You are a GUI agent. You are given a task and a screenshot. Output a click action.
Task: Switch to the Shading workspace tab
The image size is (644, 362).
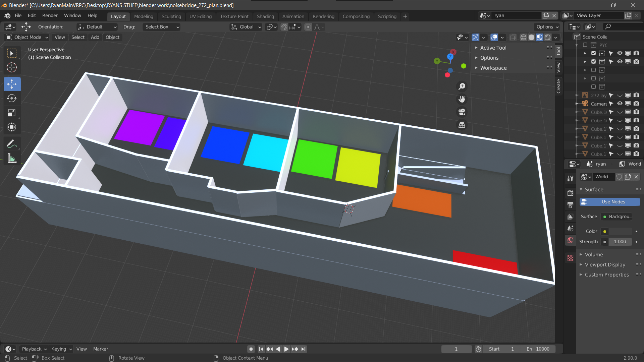point(265,16)
